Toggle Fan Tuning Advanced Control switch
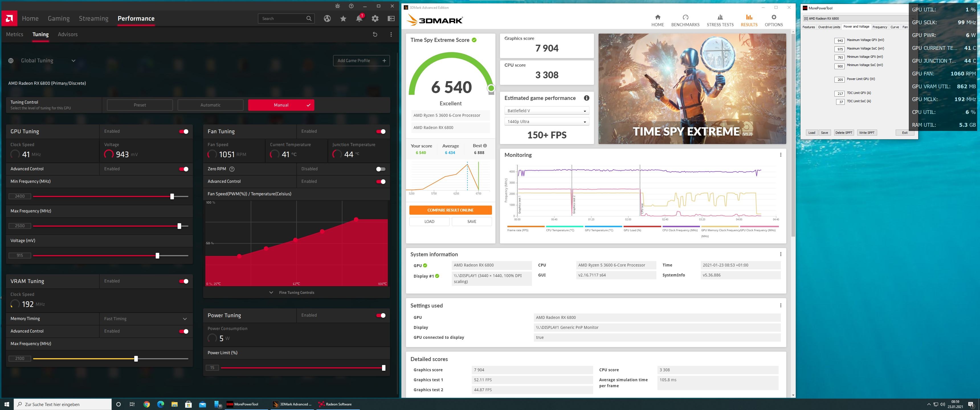The image size is (980, 410). coord(381,182)
